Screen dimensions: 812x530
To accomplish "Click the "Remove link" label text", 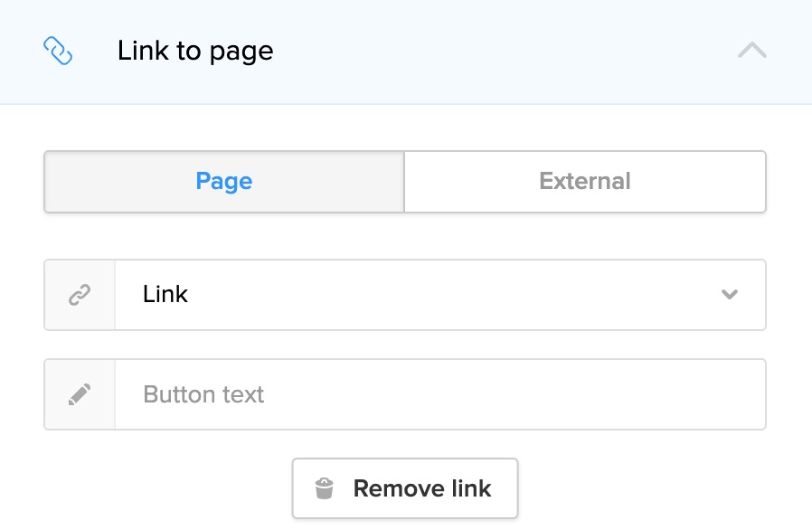I will (422, 489).
